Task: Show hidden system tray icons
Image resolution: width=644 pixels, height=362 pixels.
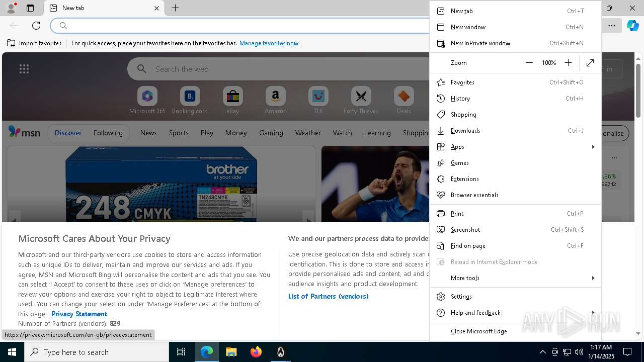Action: pyautogui.click(x=542, y=352)
